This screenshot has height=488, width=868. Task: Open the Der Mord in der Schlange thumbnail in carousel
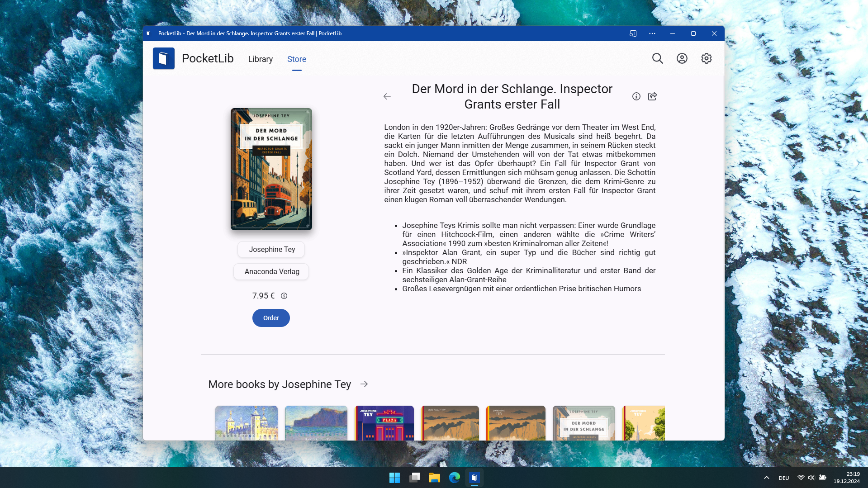point(584,423)
